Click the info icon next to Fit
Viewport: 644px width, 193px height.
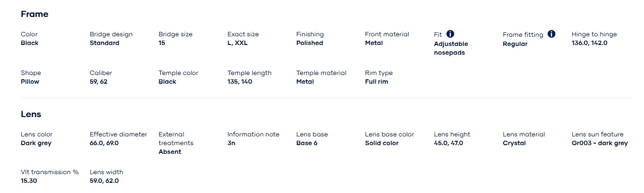pos(450,34)
